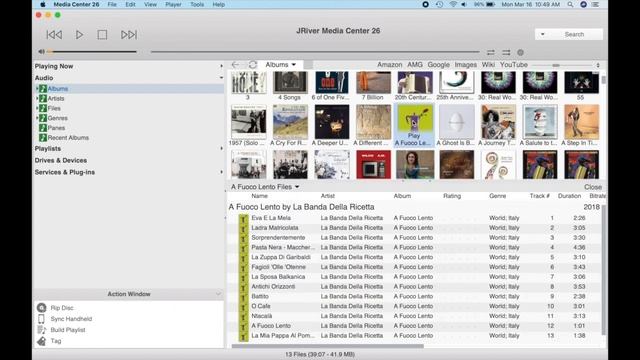Open the Images link
This screenshot has height=360, width=640.
coord(465,65)
